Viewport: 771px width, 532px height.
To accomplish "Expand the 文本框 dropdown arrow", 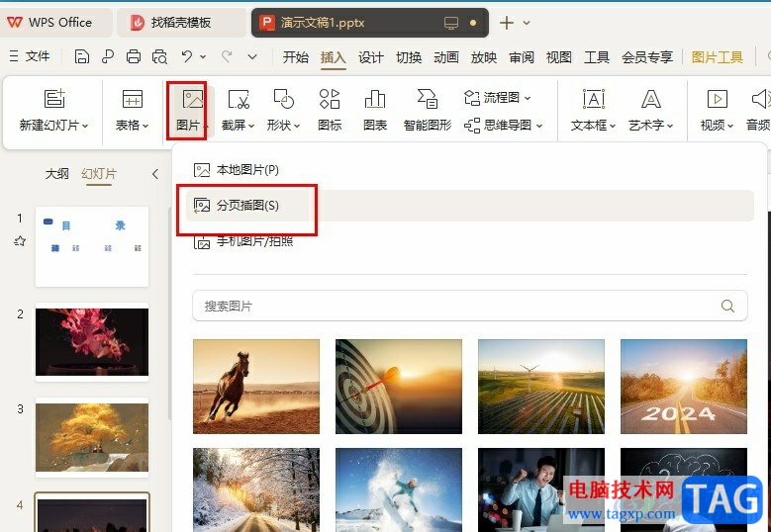I will tap(613, 126).
